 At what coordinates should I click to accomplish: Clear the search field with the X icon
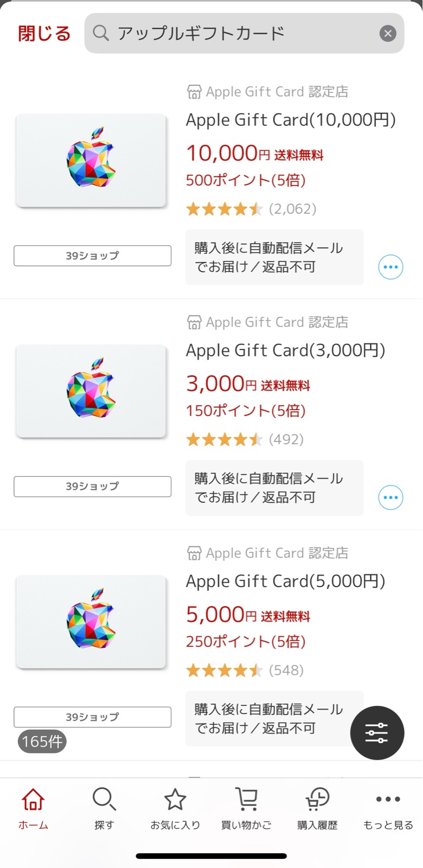pyautogui.click(x=387, y=34)
